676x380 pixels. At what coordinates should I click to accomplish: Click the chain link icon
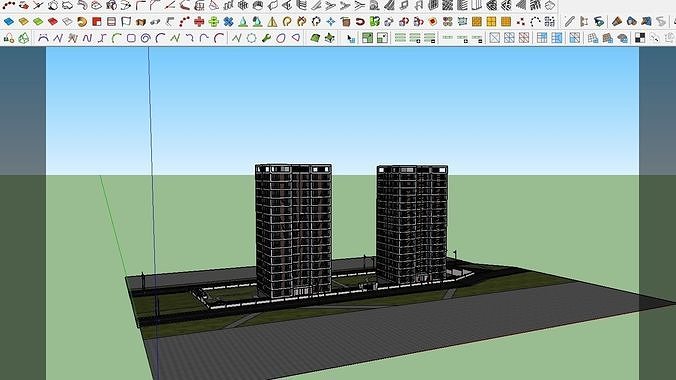(x=155, y=22)
